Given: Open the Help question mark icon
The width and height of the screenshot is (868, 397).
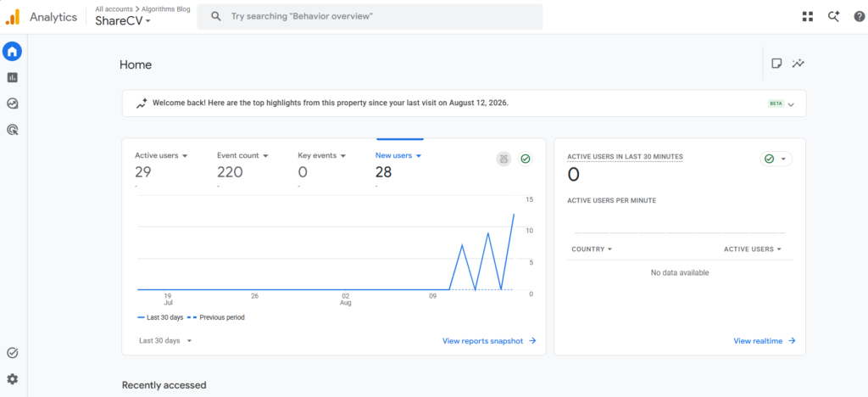Looking at the screenshot, I should (x=860, y=17).
